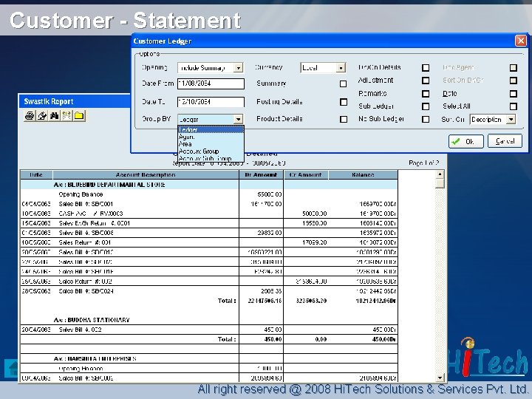Enable the Adjustment checkbox

(426, 81)
